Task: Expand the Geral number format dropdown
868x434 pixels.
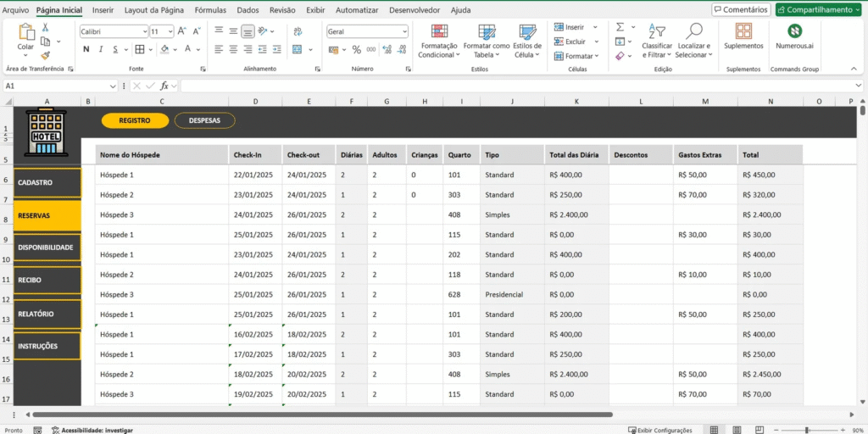Action: [404, 31]
